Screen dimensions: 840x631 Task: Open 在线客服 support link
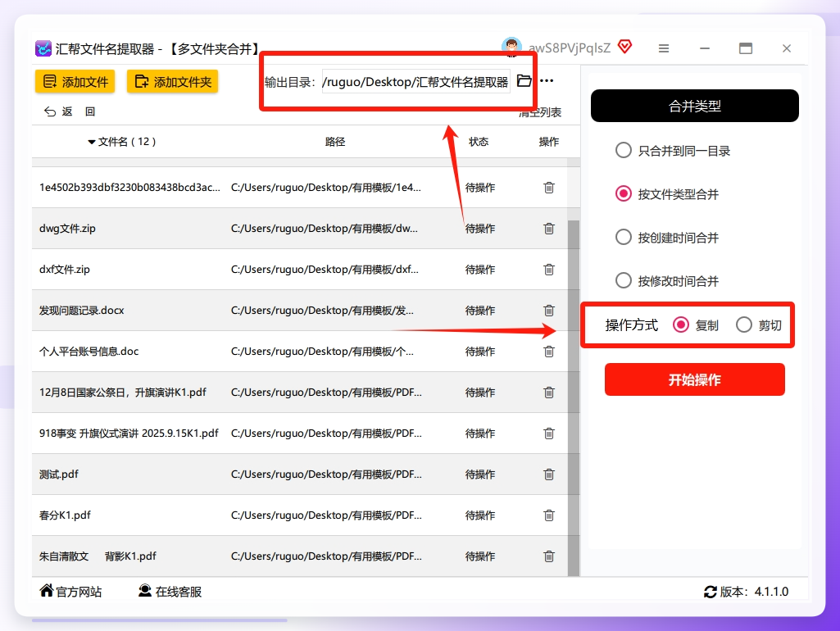[x=179, y=592]
